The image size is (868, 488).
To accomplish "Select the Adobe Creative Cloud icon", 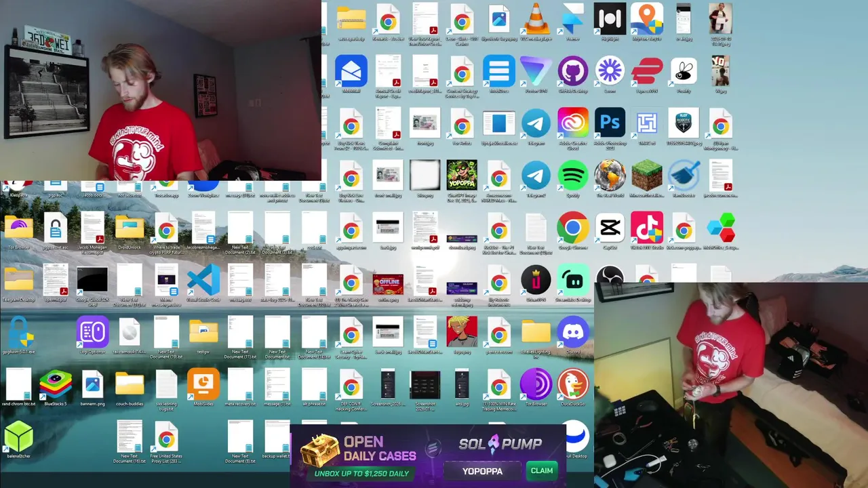I will coord(572,123).
